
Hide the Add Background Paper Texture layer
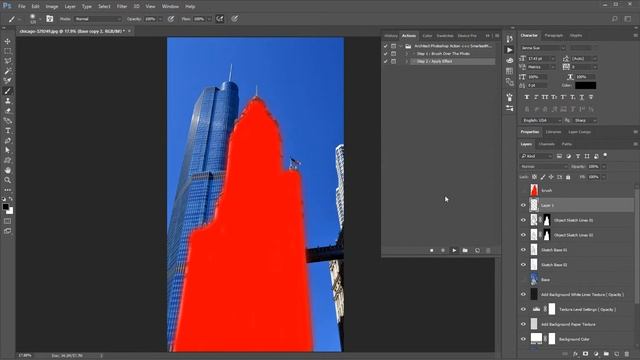(x=523, y=324)
